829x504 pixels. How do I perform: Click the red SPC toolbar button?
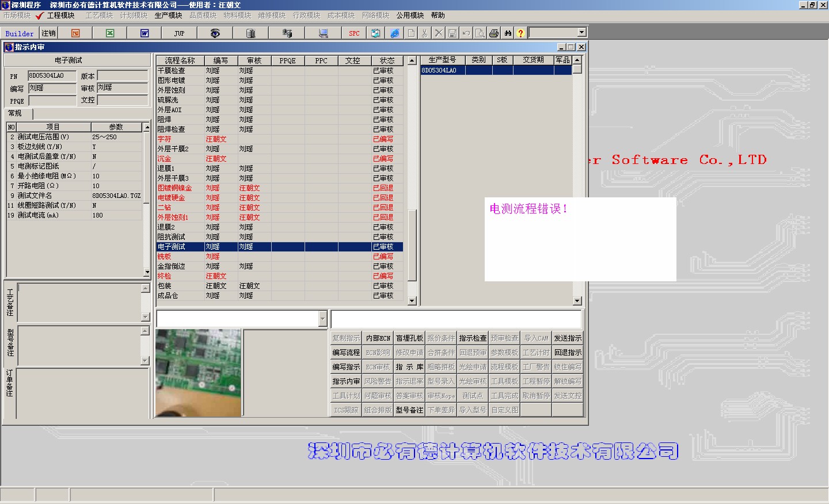(354, 33)
